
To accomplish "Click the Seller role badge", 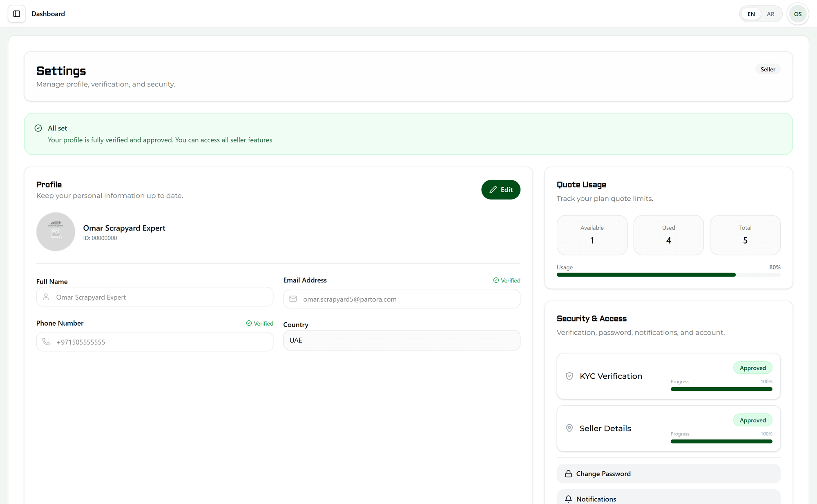I will pyautogui.click(x=768, y=69).
